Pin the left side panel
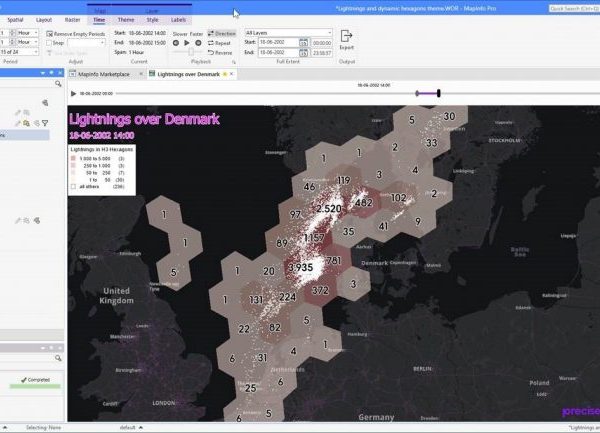Screen dimensions: 600x433 pyautogui.click(x=51, y=73)
